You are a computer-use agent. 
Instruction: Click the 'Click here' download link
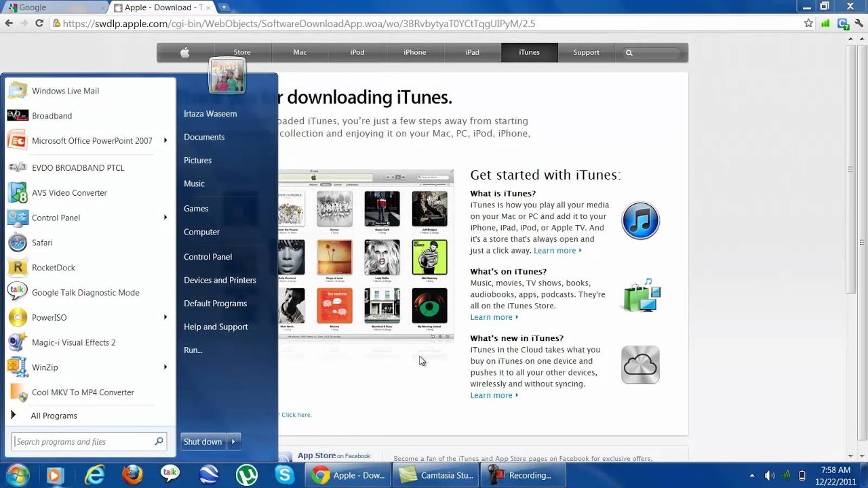296,415
